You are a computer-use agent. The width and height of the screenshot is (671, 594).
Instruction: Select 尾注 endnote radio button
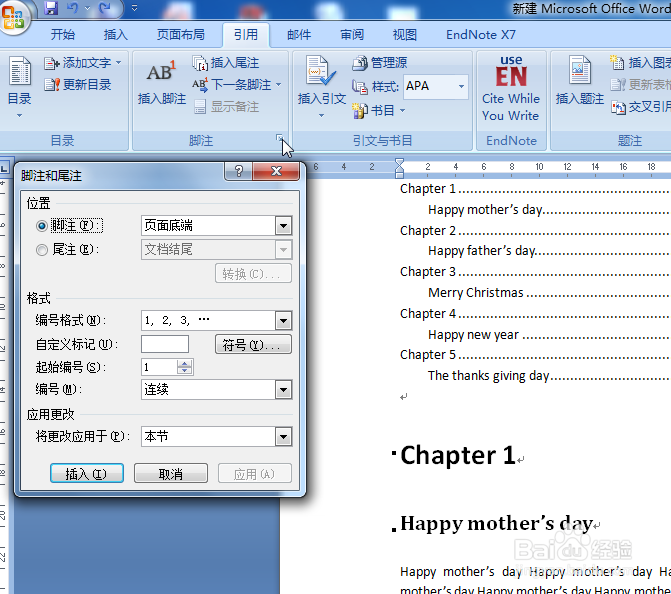[42, 249]
